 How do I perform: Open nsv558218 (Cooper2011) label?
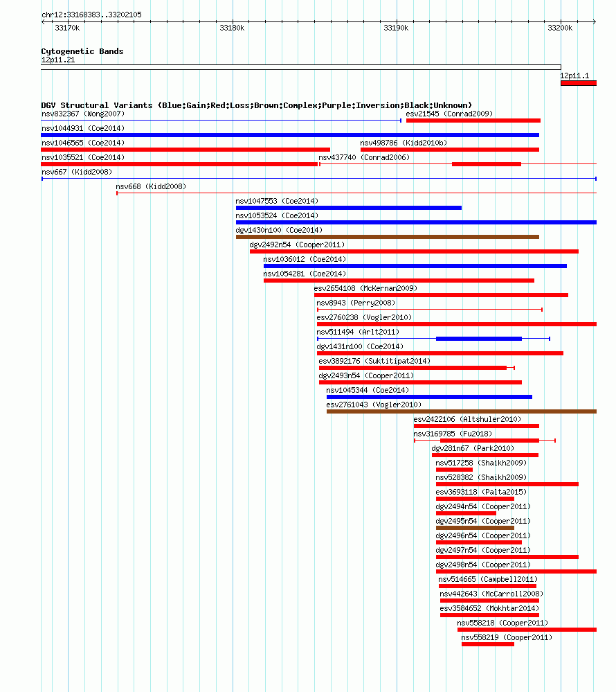[502, 623]
